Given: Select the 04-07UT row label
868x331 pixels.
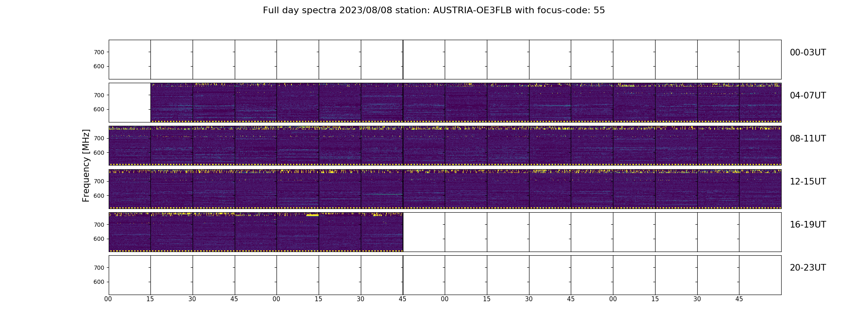Looking at the screenshot, I should 808,96.
